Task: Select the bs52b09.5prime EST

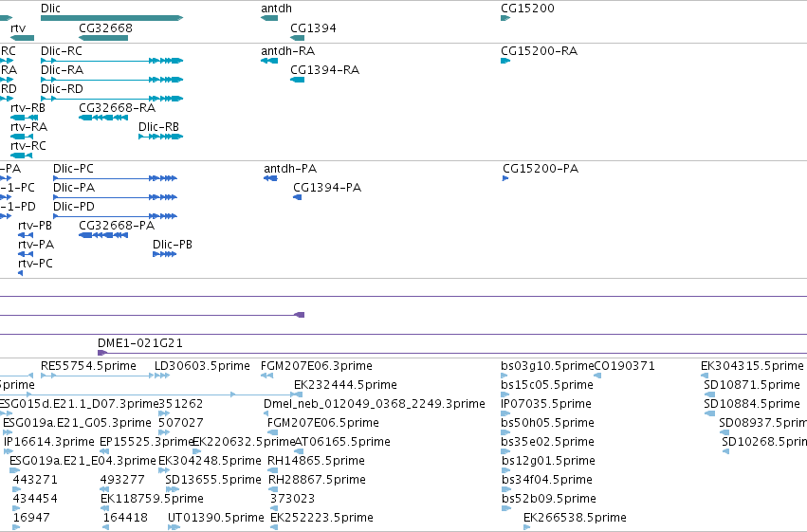Action: pos(506,508)
